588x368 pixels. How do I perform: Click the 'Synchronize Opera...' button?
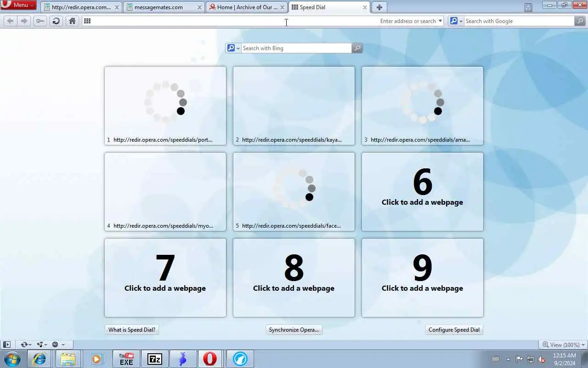tap(294, 330)
